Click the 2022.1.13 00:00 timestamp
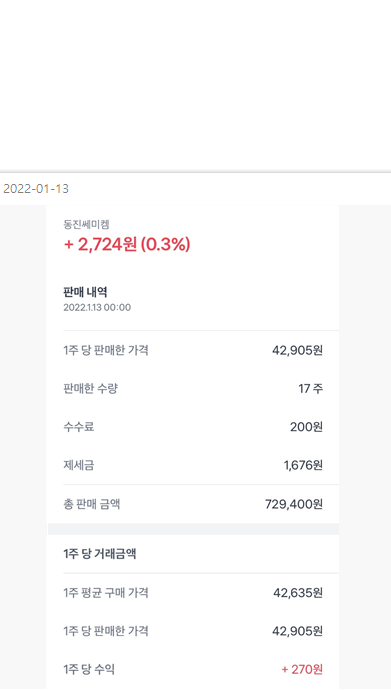The width and height of the screenshot is (391, 690). (x=97, y=307)
